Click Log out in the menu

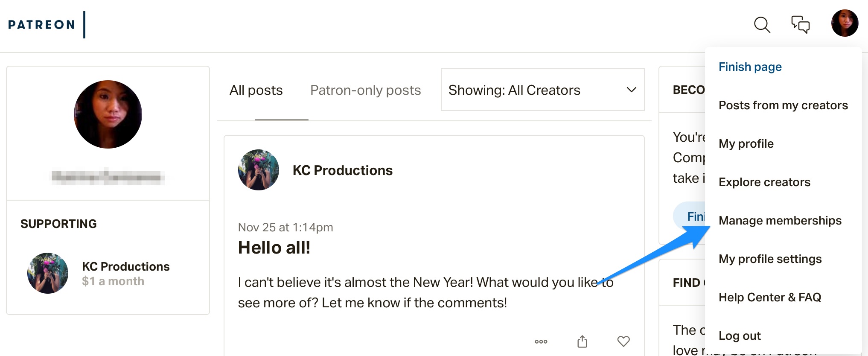pos(740,336)
